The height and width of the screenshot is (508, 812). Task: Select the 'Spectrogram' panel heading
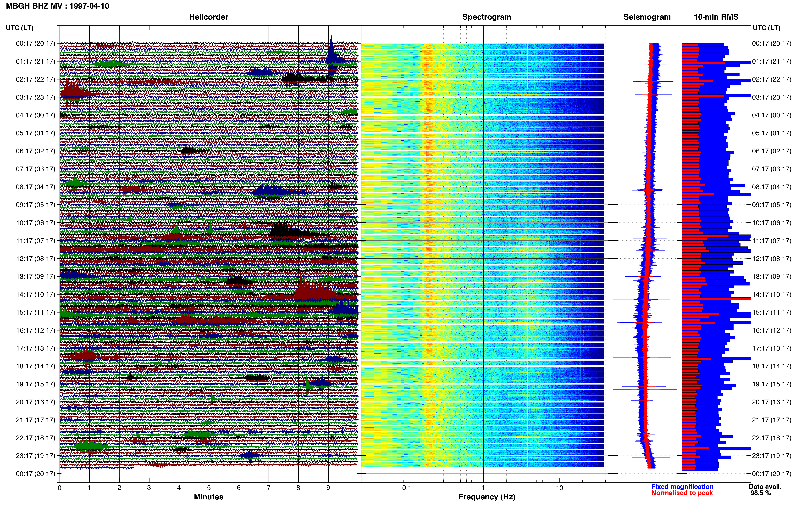click(487, 17)
